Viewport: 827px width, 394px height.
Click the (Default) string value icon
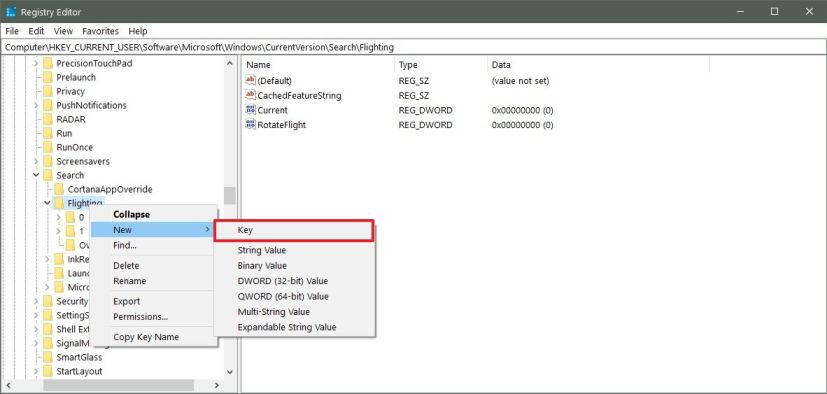tap(251, 80)
